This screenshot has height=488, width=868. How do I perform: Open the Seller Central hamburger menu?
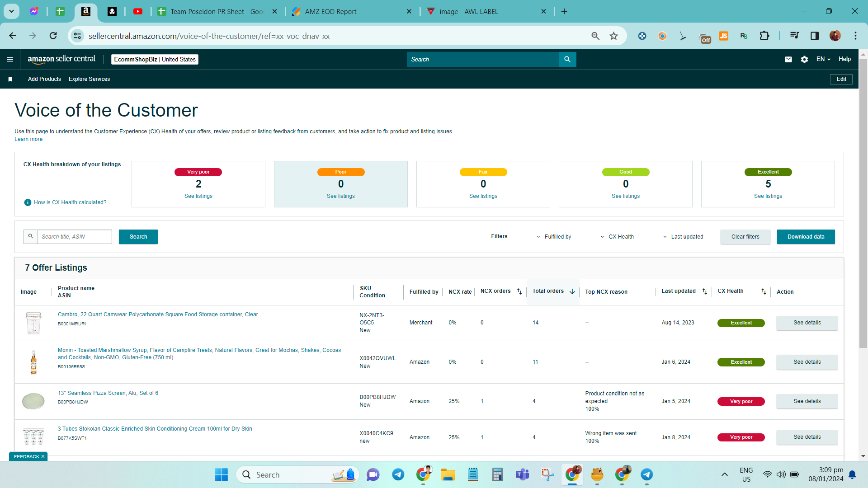pos(10,59)
